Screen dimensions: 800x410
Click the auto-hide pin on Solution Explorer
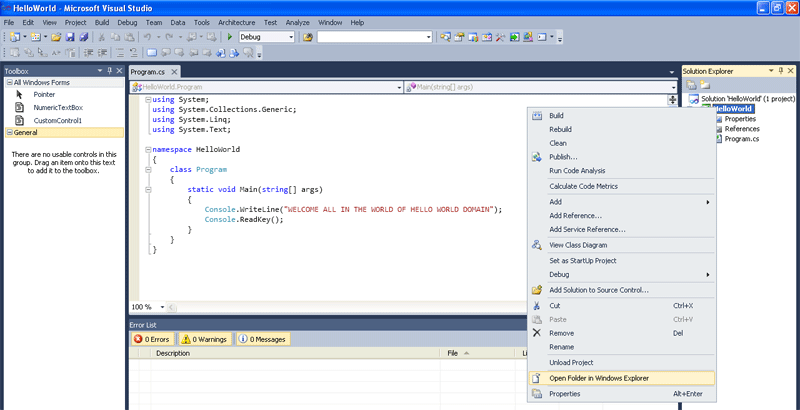point(781,71)
